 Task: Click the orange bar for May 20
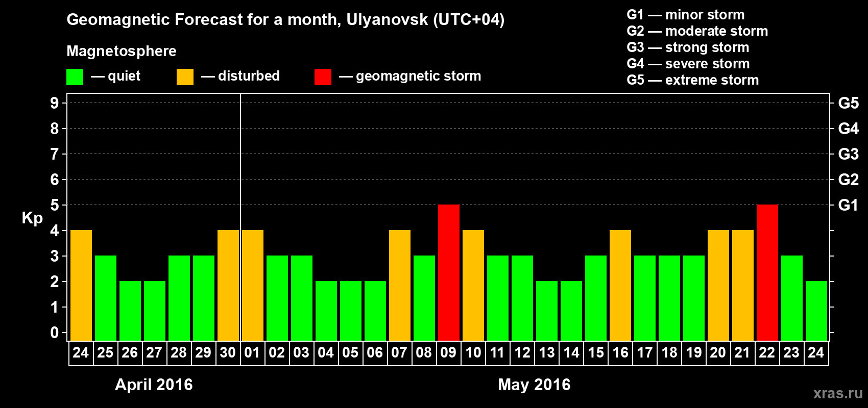pos(718,285)
